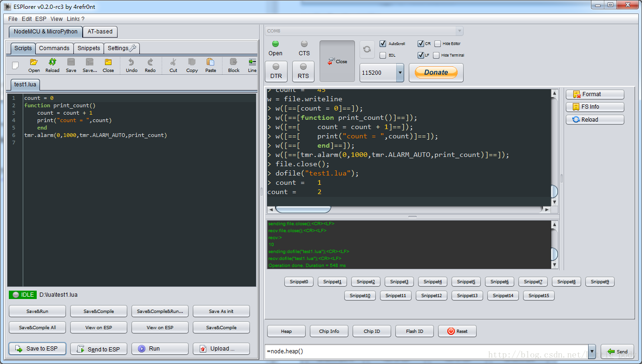Click the Open file toolbar icon

click(x=33, y=62)
